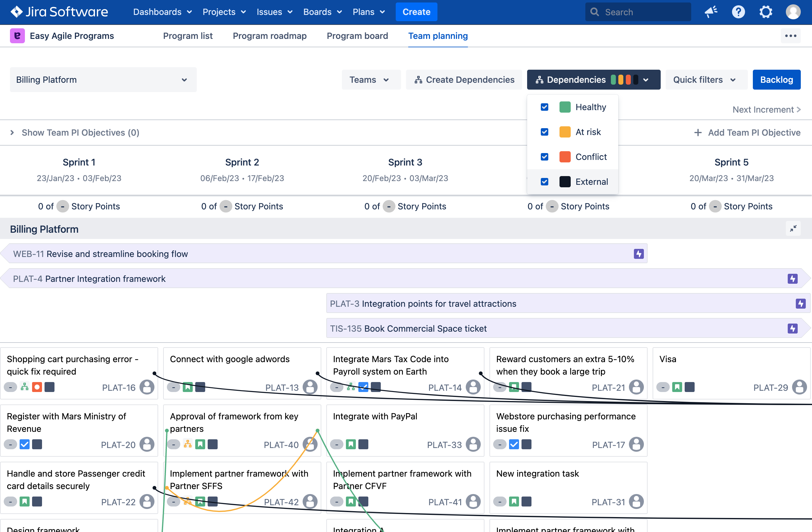This screenshot has height=532, width=812.
Task: Open the Dashboards menu
Action: coord(163,12)
